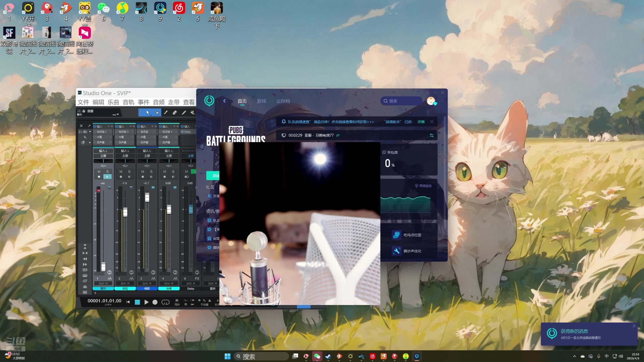Open 吃鸡点位图 tool icon
Screen dimensions: 644x362
coord(396,235)
